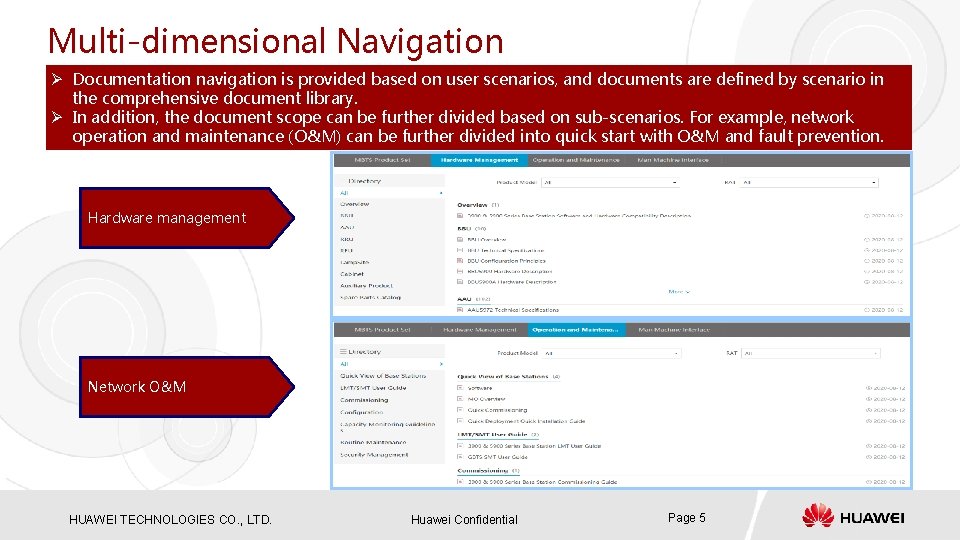This screenshot has height=540, width=960.
Task: Select Commissioning in the lower Directory
Action: 364,400
